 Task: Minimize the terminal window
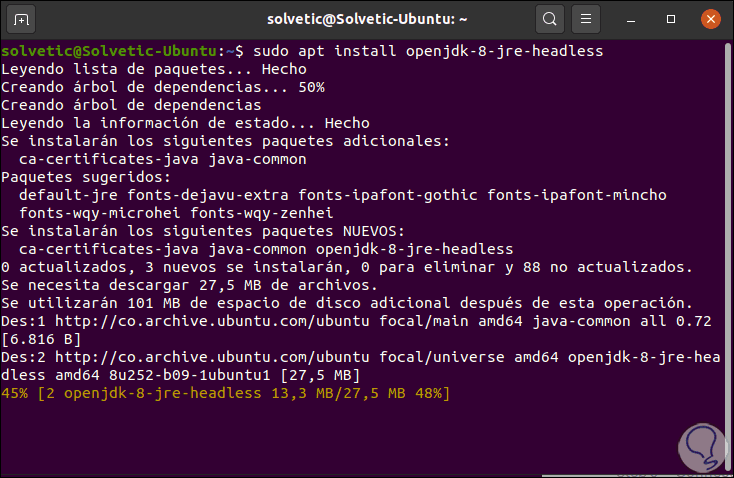click(631, 20)
